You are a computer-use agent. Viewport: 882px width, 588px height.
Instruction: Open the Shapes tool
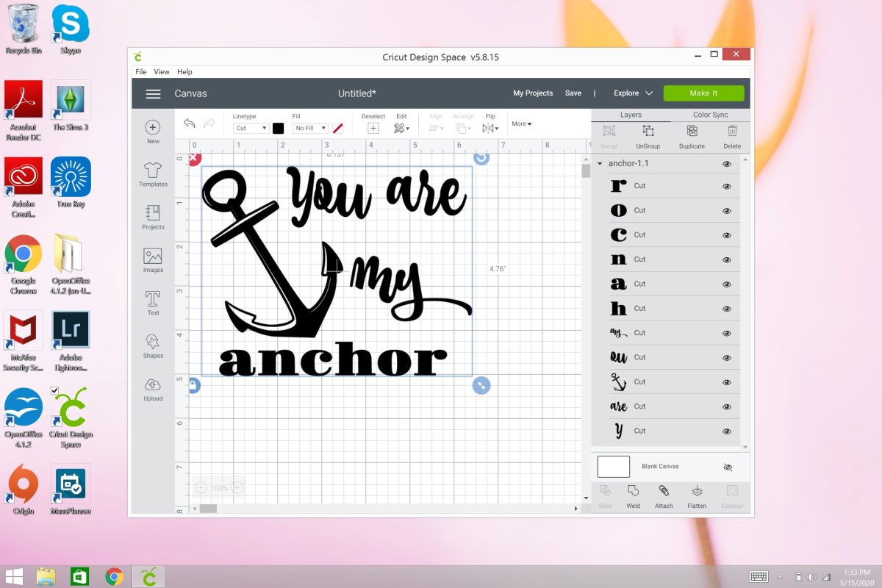153,345
